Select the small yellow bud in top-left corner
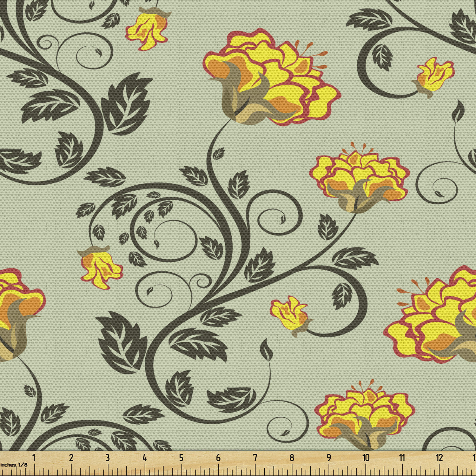The height and width of the screenshot is (476, 476). click(148, 30)
